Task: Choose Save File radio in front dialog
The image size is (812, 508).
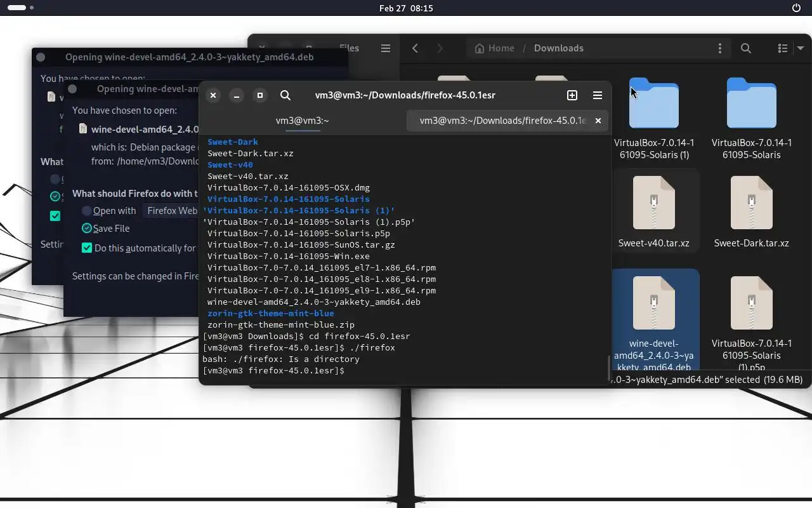Action: click(x=87, y=229)
